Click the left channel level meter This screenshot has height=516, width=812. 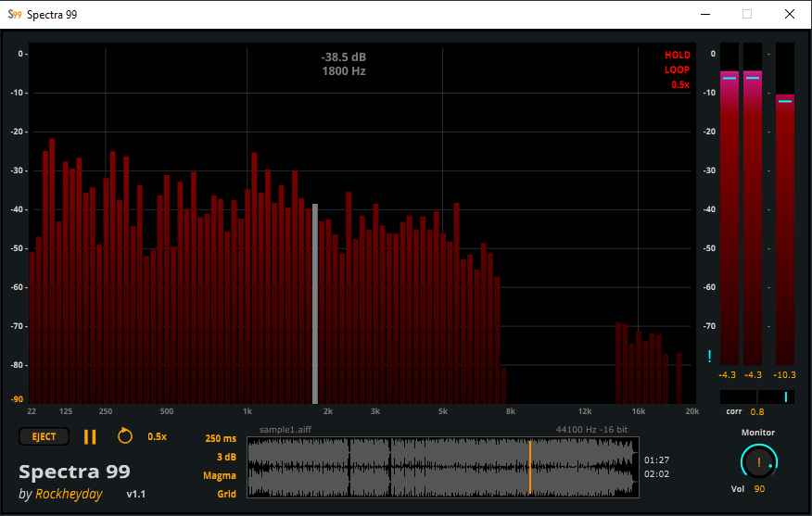click(x=730, y=204)
